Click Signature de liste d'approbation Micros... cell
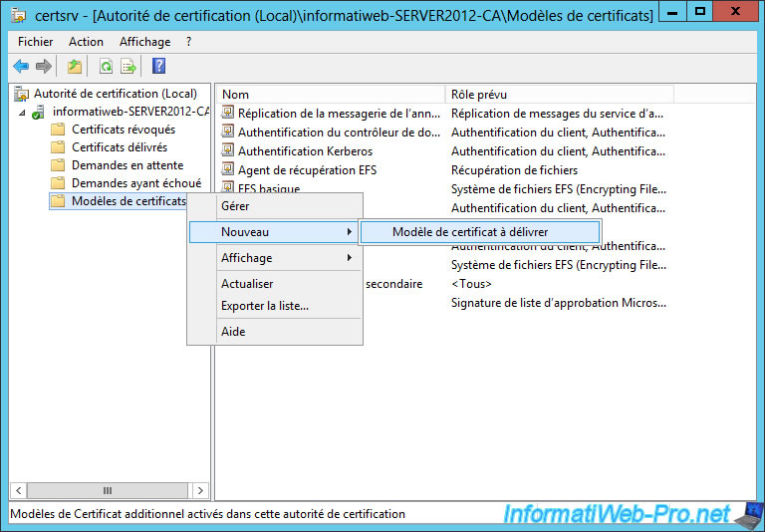Image resolution: width=765 pixels, height=532 pixels. [558, 303]
